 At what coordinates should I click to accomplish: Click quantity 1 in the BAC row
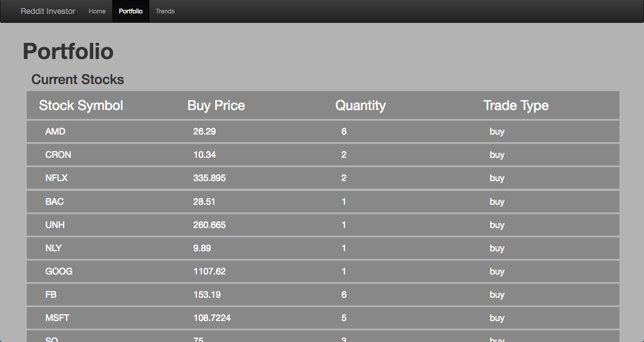coord(344,202)
